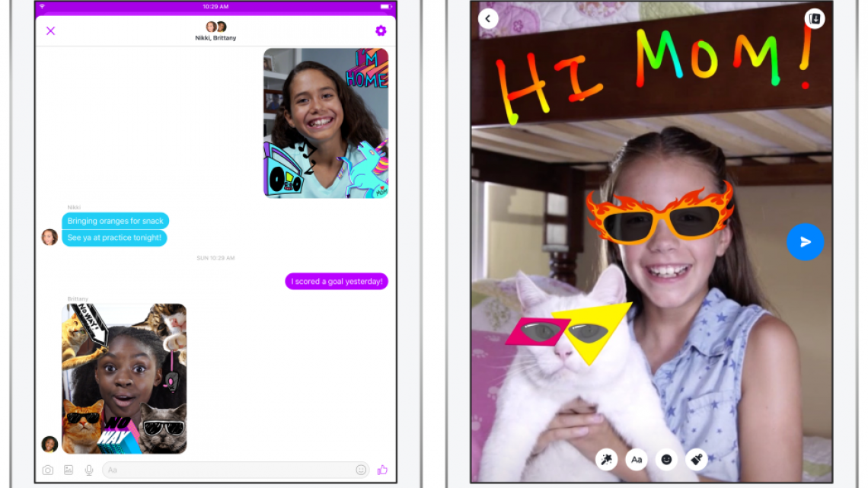
Task: Open the camera from the chat bar
Action: point(48,470)
